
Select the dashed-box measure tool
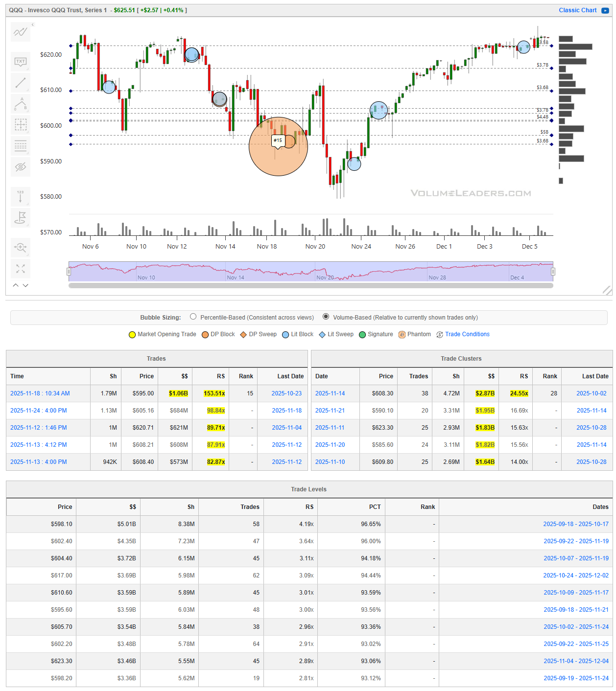point(21,125)
